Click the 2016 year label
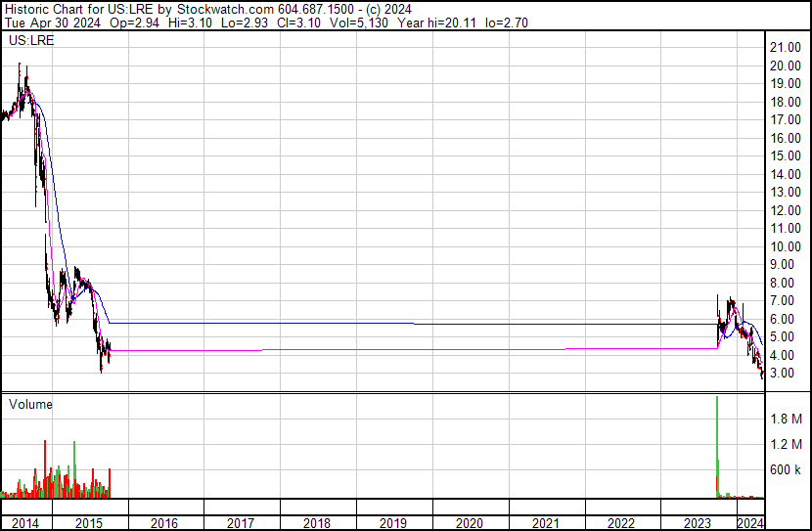Screen dimensions: 812x531 pos(165,523)
